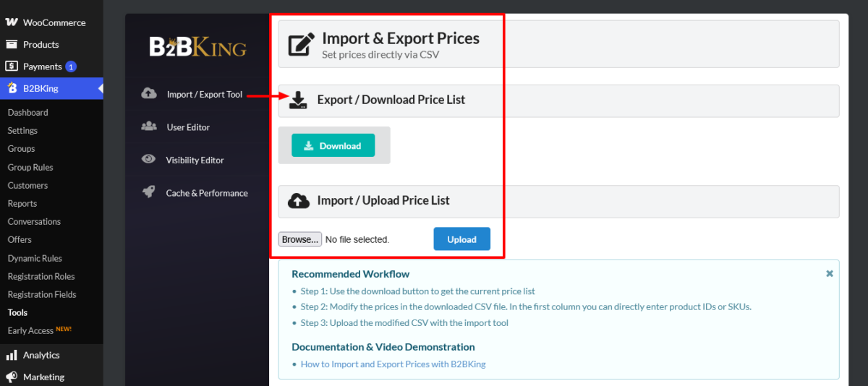This screenshot has height=386, width=868.
Task: Click the Export / Download Price List heading
Action: pyautogui.click(x=391, y=100)
